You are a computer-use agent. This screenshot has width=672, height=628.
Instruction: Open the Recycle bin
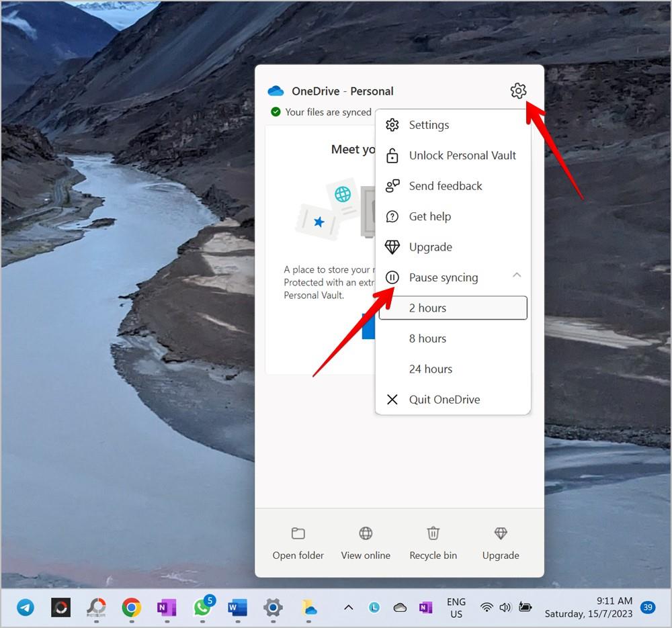(x=433, y=543)
